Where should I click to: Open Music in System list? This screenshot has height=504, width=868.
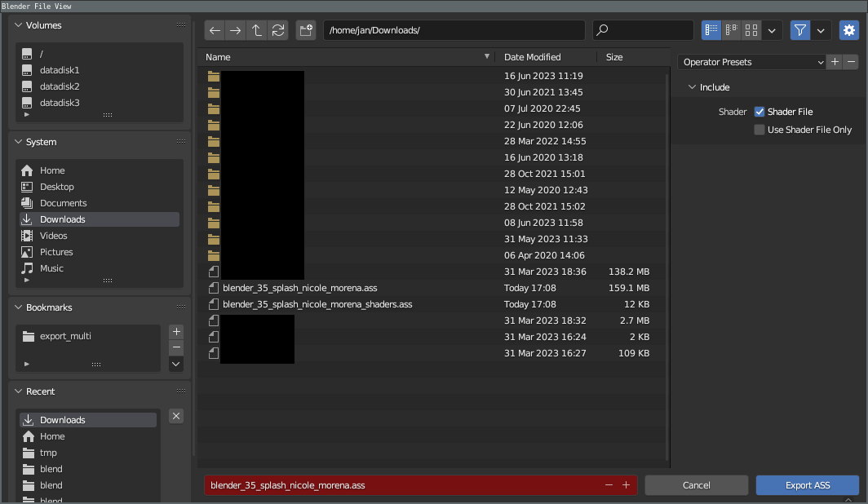click(x=100, y=268)
